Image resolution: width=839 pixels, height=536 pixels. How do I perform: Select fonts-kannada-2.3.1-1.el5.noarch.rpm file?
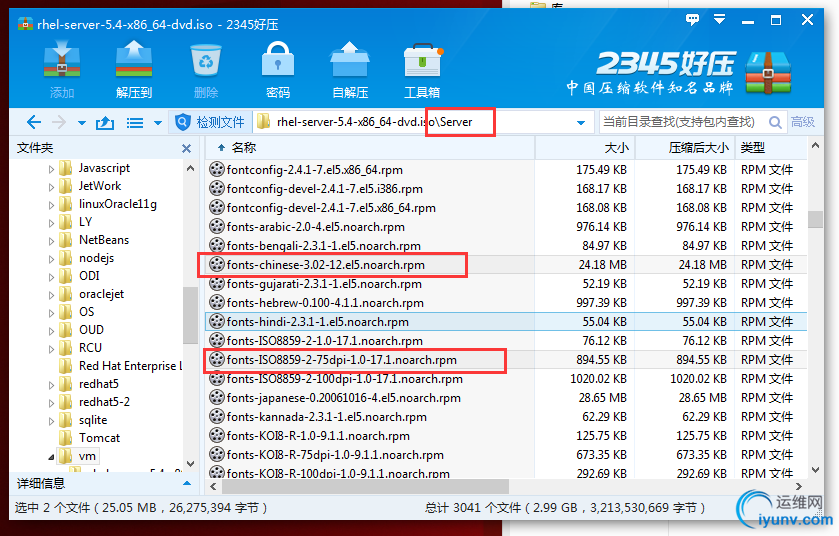326,417
